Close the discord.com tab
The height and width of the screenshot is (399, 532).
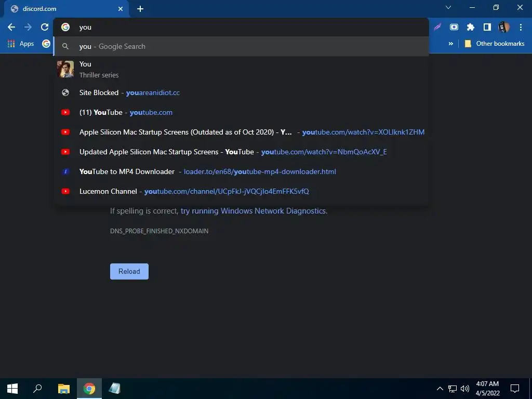pyautogui.click(x=121, y=9)
